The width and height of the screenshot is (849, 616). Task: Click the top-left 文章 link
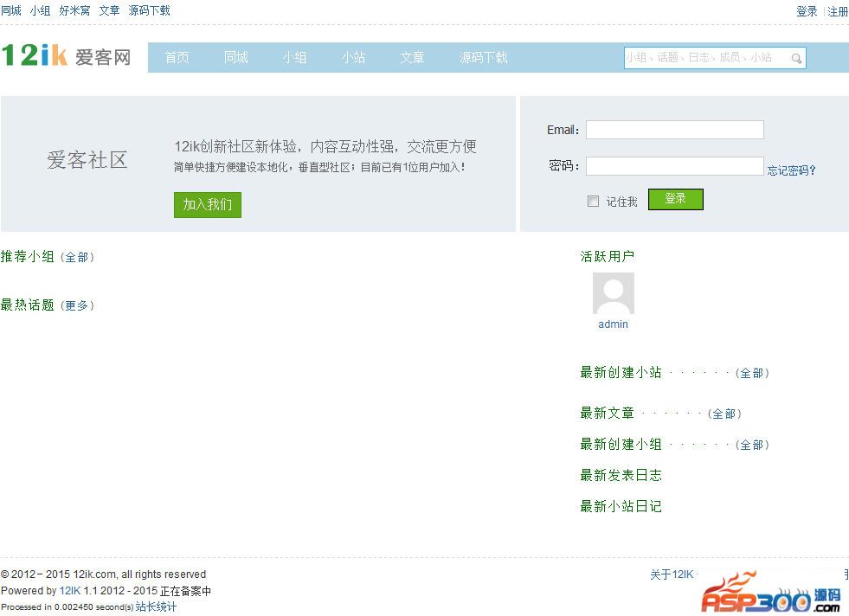click(x=109, y=10)
